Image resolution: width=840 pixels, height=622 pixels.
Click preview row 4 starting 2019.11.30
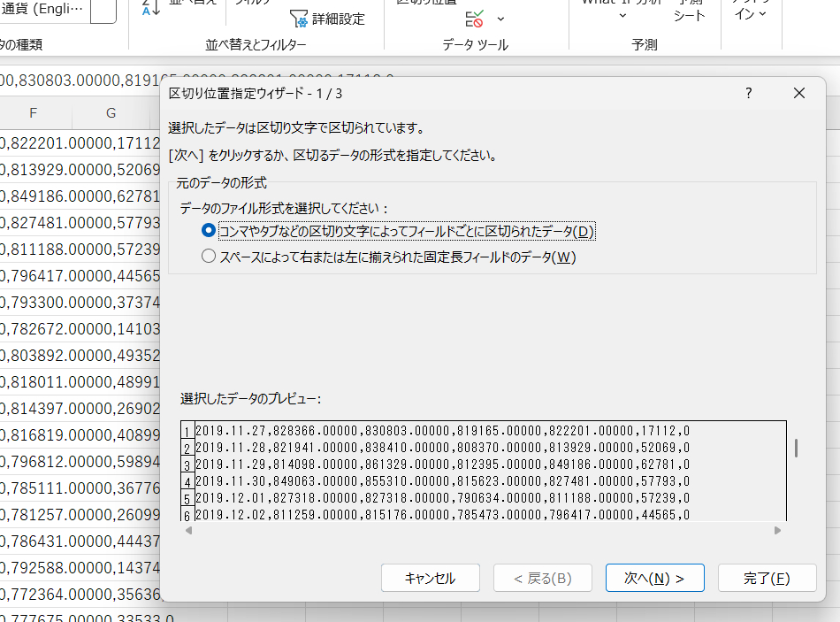[442, 481]
